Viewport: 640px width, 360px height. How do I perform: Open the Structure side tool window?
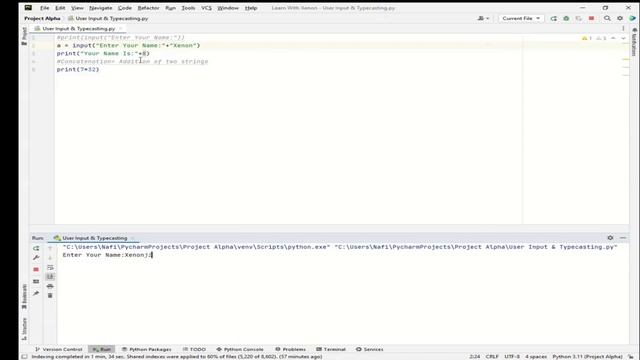point(24,329)
